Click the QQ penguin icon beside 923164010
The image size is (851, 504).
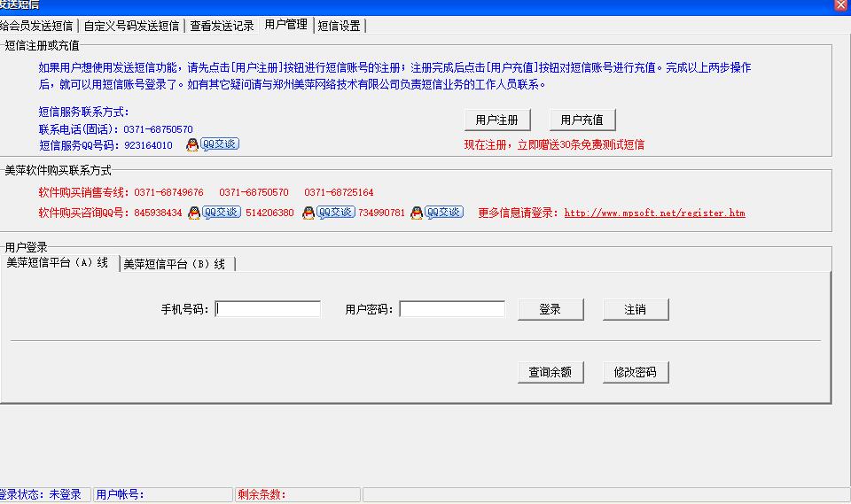point(192,145)
